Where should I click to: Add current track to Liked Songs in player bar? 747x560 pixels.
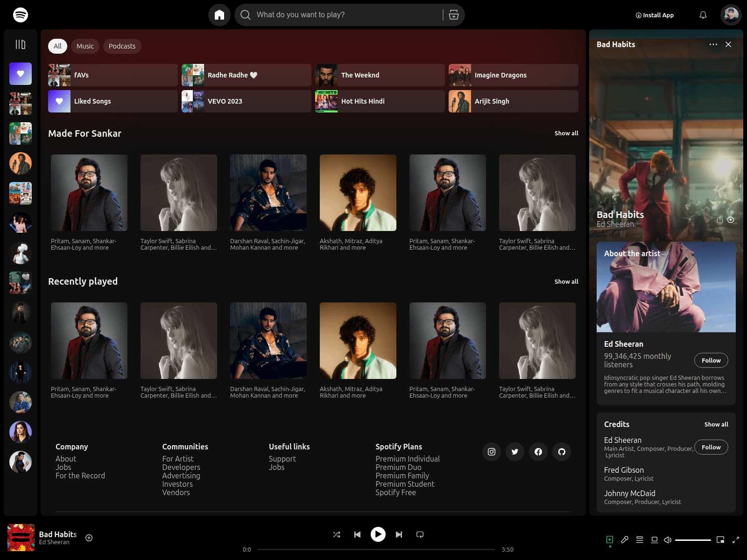pos(89,538)
